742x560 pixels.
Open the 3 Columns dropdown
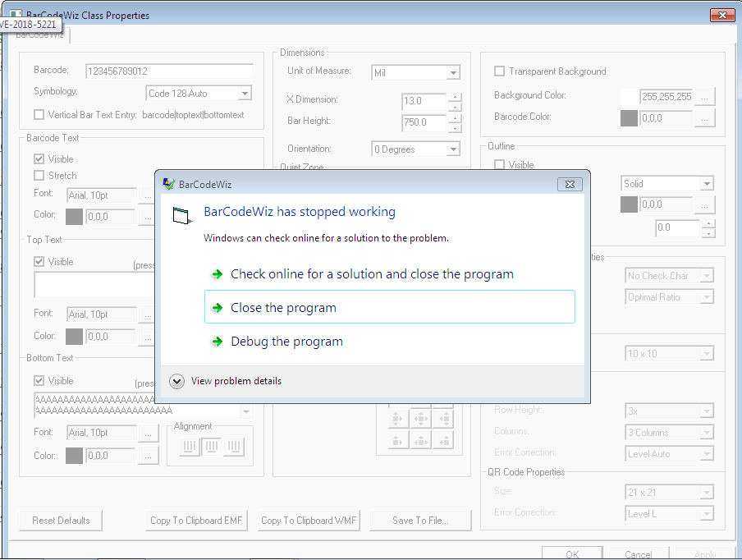click(x=707, y=433)
